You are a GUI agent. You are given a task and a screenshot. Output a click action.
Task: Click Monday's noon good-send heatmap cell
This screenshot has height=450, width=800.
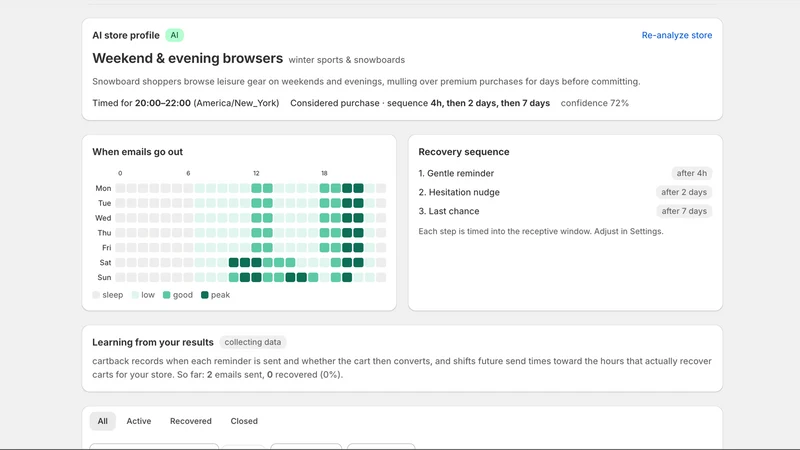[x=256, y=188]
